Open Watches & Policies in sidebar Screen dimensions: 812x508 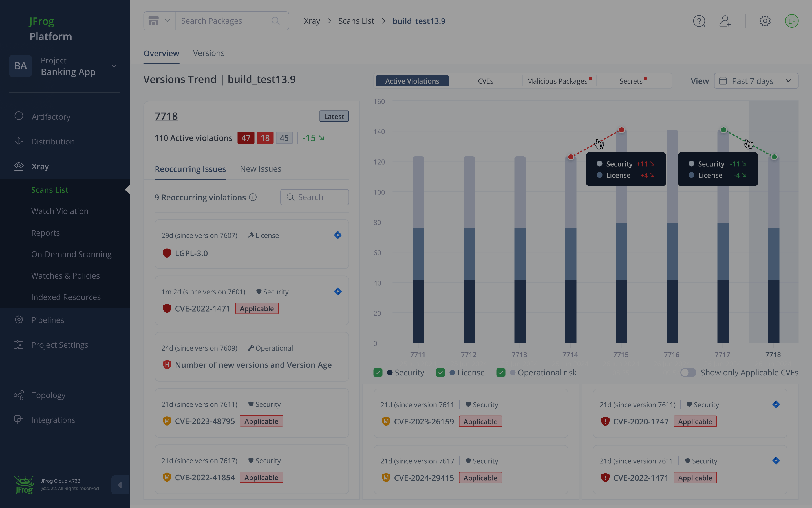pos(65,275)
